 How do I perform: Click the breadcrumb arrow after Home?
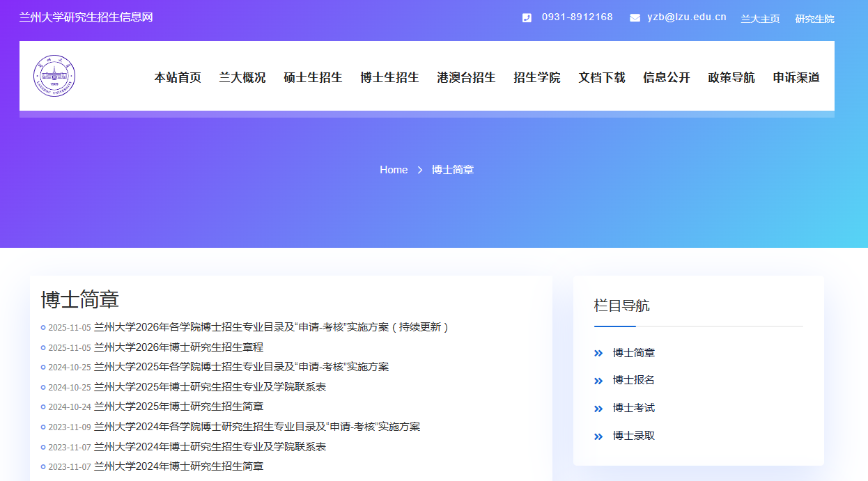[420, 170]
